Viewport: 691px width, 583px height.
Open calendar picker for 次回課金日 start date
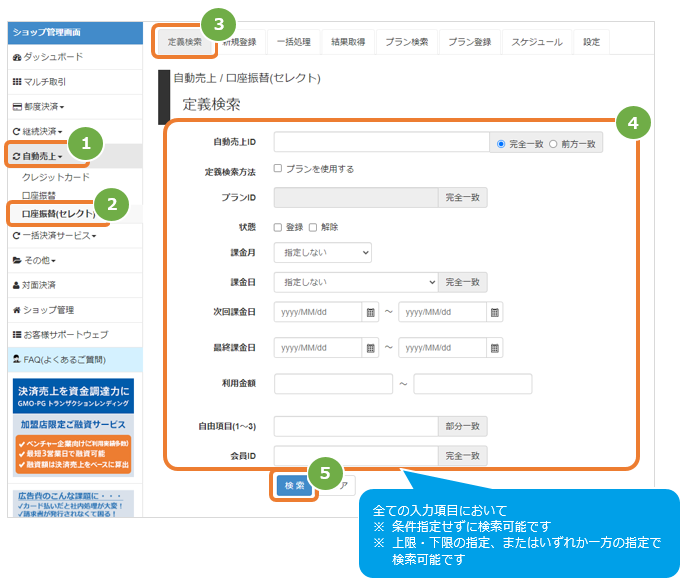tap(370, 312)
